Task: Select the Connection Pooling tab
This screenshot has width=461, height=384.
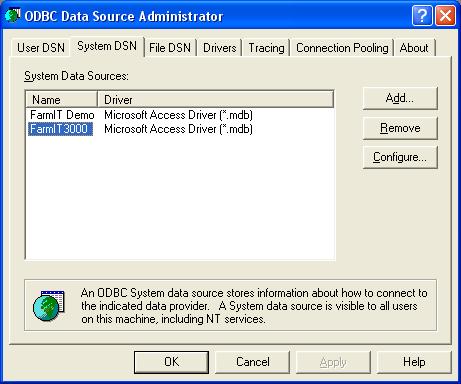Action: [342, 48]
